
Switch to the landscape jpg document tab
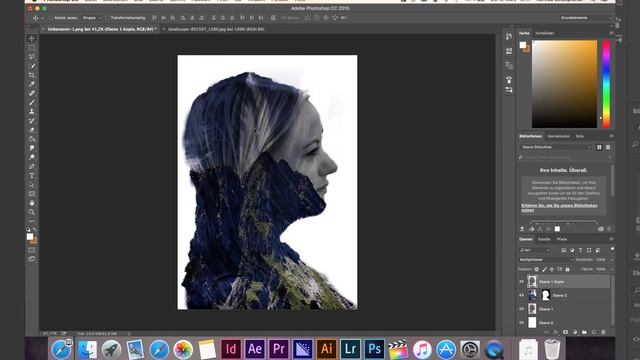[216, 29]
